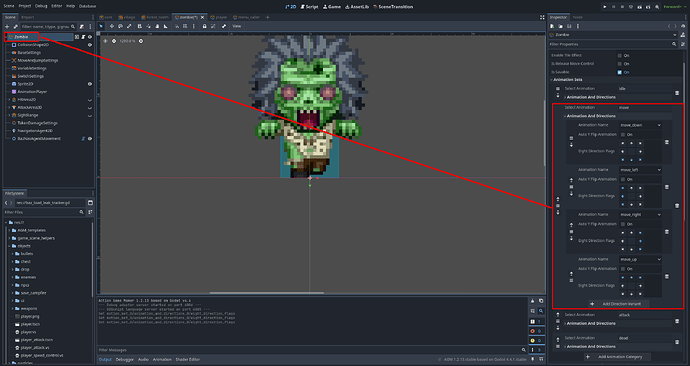Switch to the Node tab beside Inspector
Screen dimensions: 690x366
click(577, 18)
